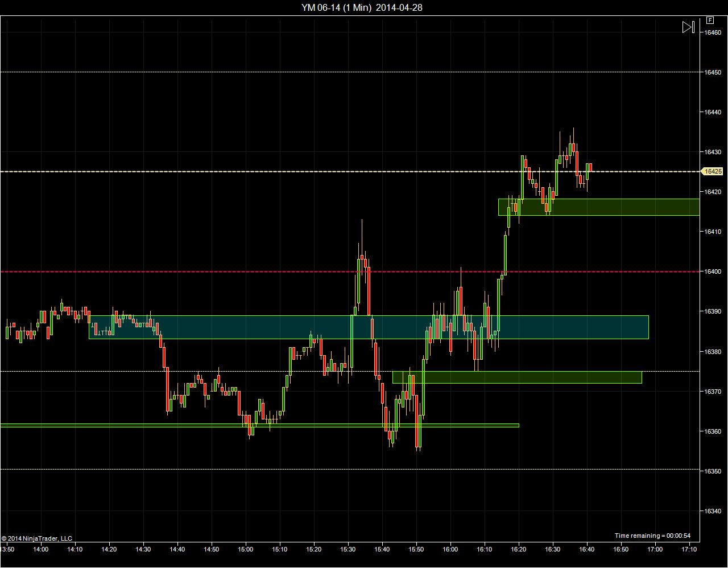Click the 14:50 time axis label
Screen dimensions: 728x568
(x=212, y=549)
